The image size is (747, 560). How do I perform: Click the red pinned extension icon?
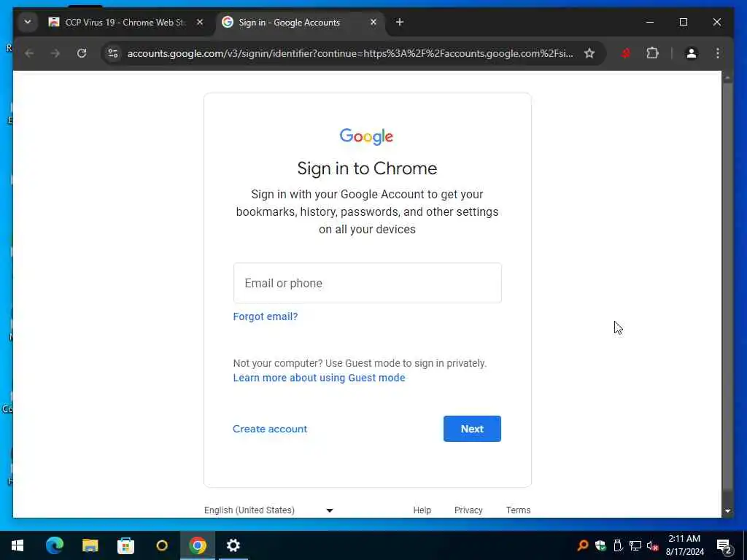tap(625, 53)
